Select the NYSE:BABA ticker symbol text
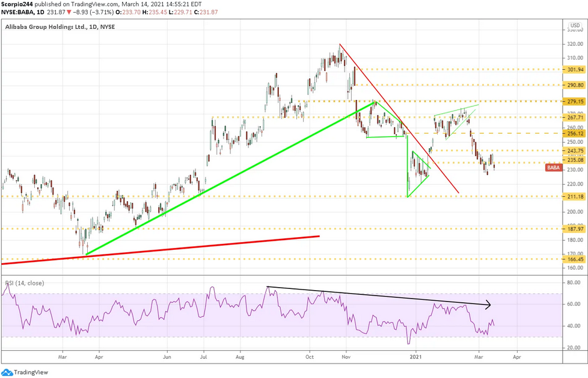Screen dimensions: 588x378 [x=17, y=12]
